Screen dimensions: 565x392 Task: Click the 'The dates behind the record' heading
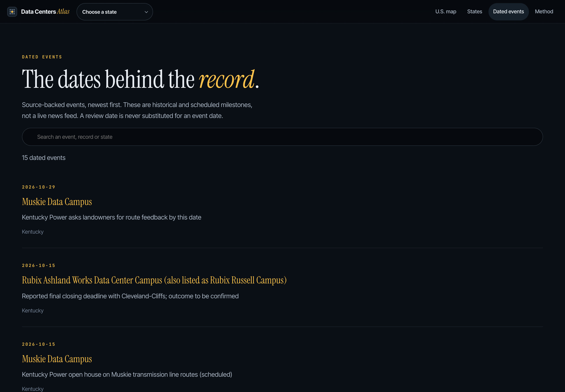click(x=140, y=79)
